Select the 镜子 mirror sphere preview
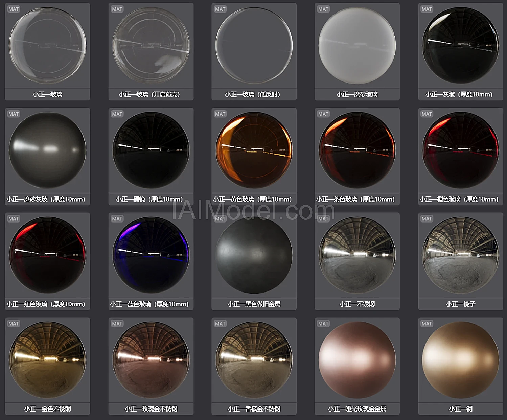 click(x=461, y=255)
